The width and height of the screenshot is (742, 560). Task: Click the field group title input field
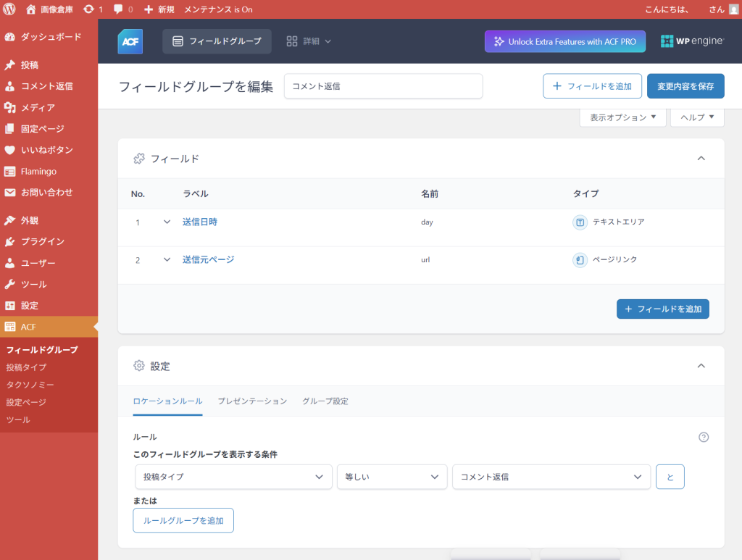click(x=383, y=85)
